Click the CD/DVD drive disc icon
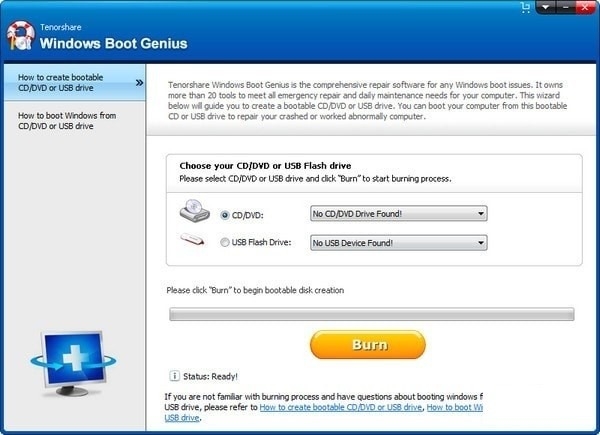The image size is (600, 435). point(194,210)
